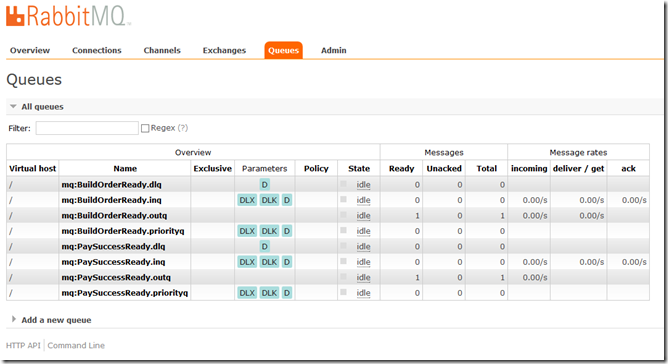668x364 pixels.
Task: Click the Ready column header
Action: point(401,168)
